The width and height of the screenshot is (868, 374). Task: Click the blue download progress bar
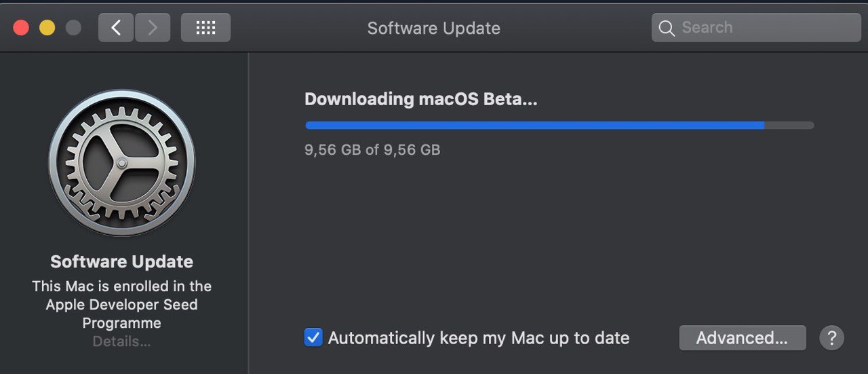(559, 125)
